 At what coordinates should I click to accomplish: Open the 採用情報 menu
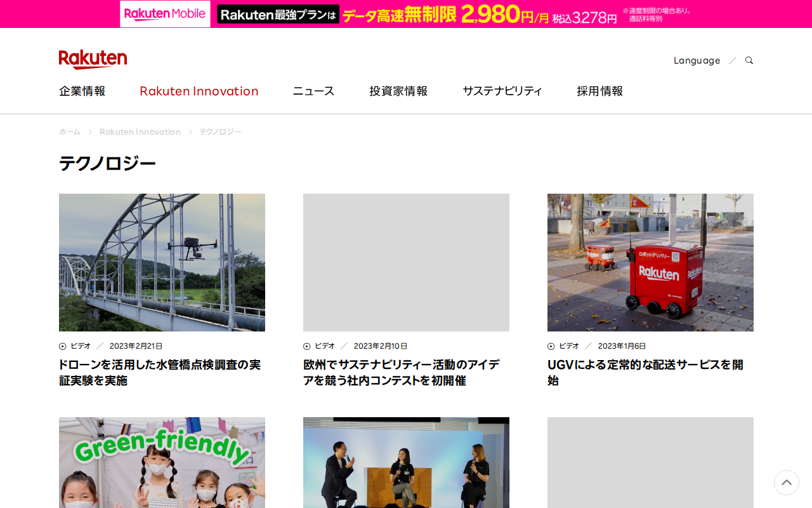(x=600, y=91)
